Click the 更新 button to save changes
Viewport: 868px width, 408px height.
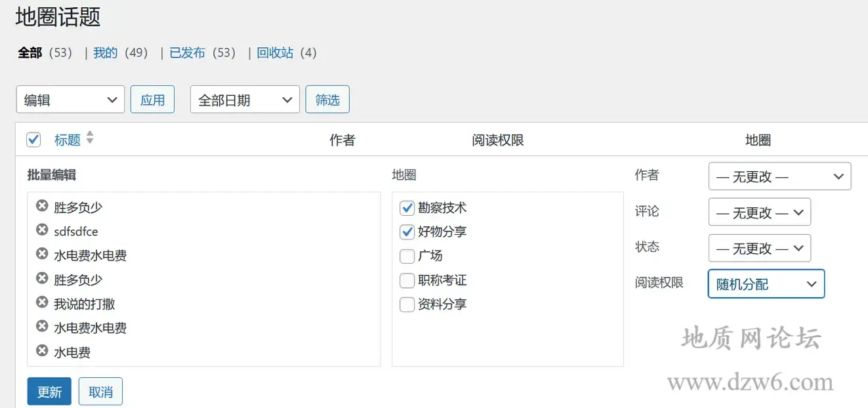[49, 391]
